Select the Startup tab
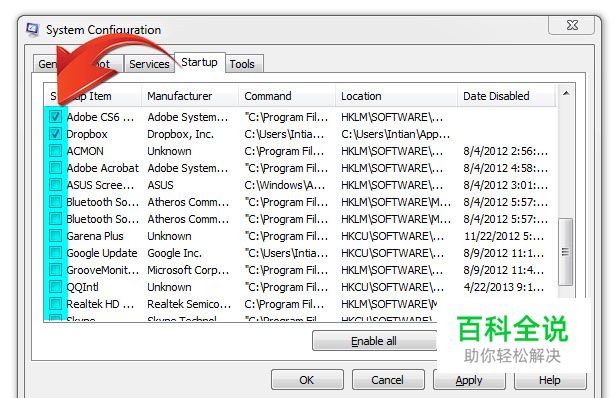 [x=199, y=62]
